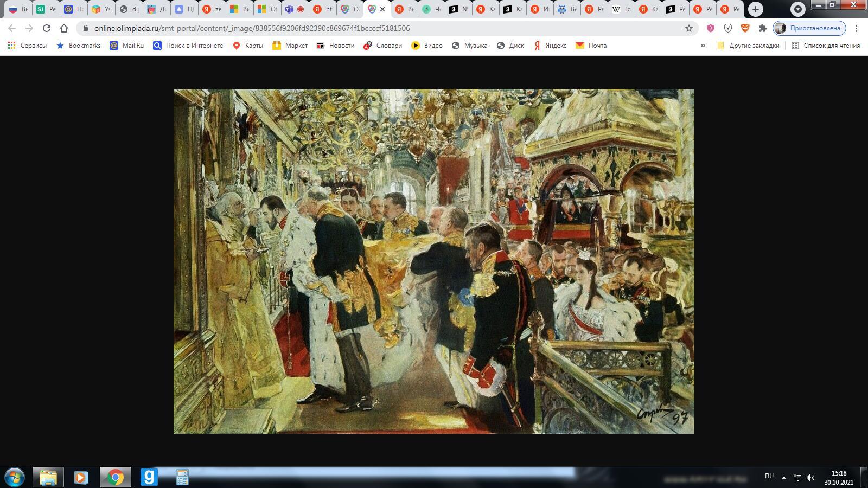The width and height of the screenshot is (868, 488).
Task: Show hidden system tray icons
Action: pos(784,478)
